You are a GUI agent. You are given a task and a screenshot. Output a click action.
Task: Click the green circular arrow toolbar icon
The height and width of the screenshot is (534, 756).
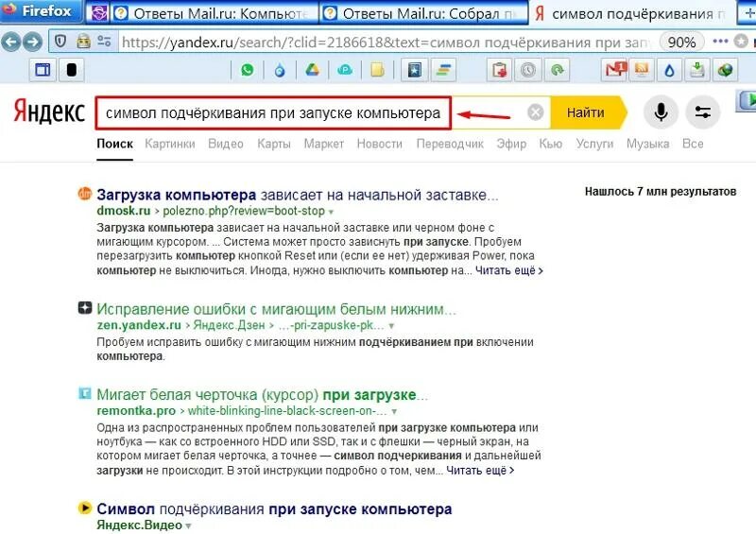558,71
